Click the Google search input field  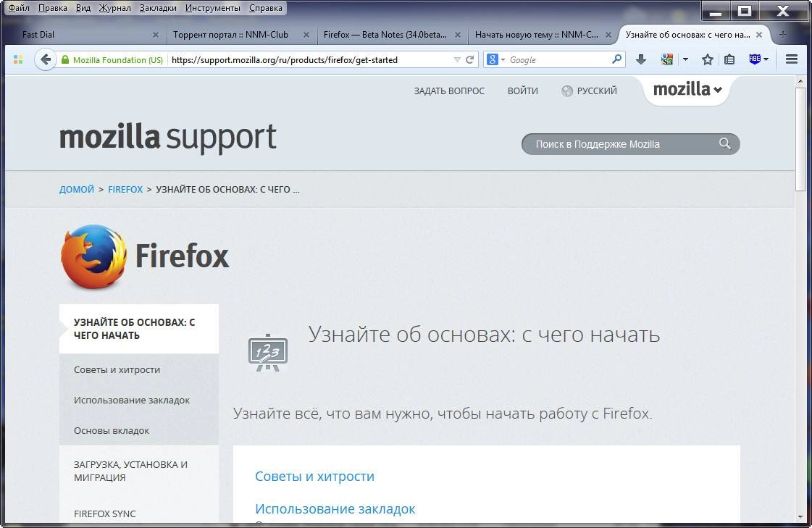tap(559, 59)
